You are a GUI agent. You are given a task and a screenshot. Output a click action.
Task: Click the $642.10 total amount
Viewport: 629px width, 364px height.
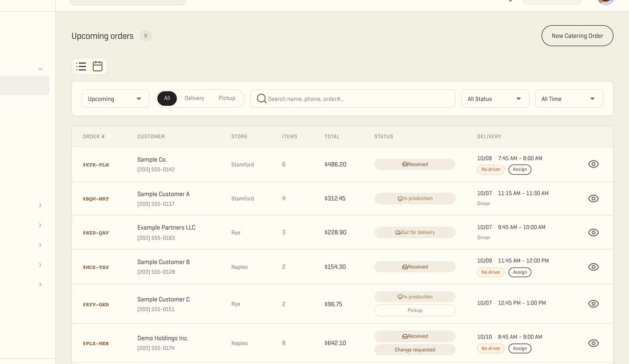coord(335,343)
